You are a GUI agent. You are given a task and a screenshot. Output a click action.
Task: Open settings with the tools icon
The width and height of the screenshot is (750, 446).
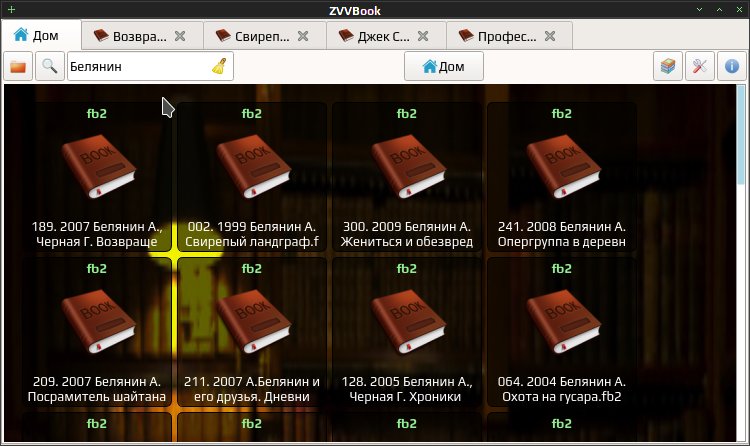click(x=700, y=66)
